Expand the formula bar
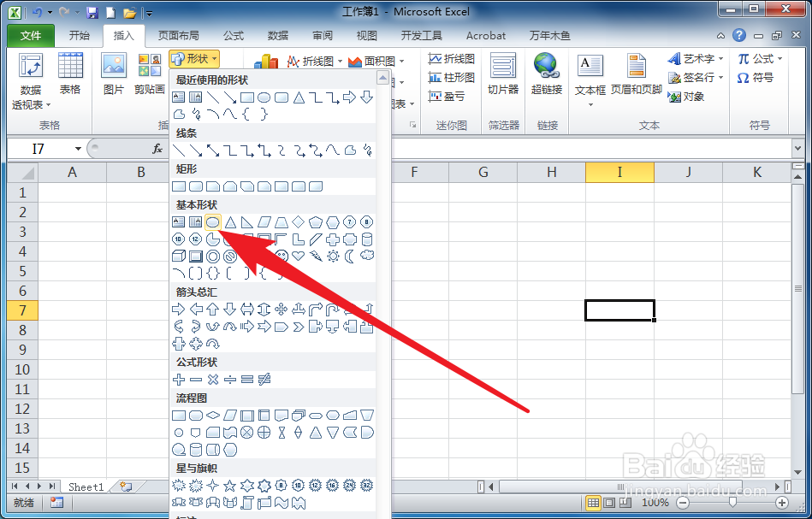The image size is (812, 519). (x=797, y=149)
